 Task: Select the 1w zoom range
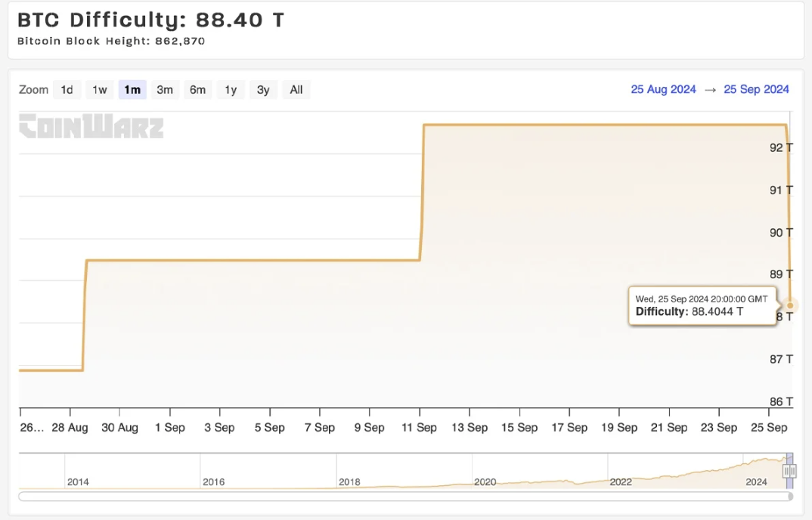coord(100,90)
